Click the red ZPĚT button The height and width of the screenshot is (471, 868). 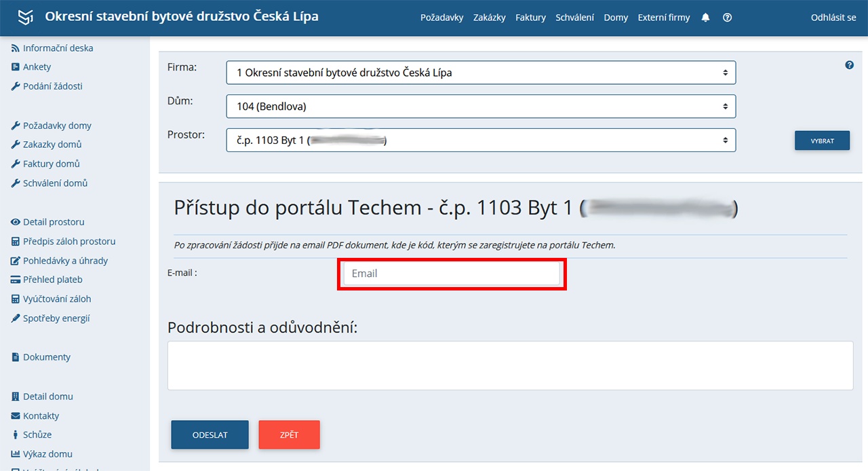click(289, 435)
